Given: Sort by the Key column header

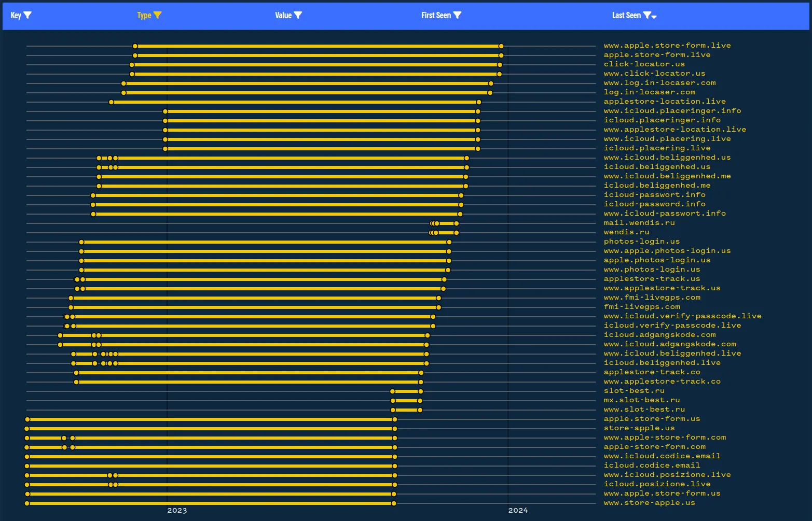Looking at the screenshot, I should pos(16,15).
